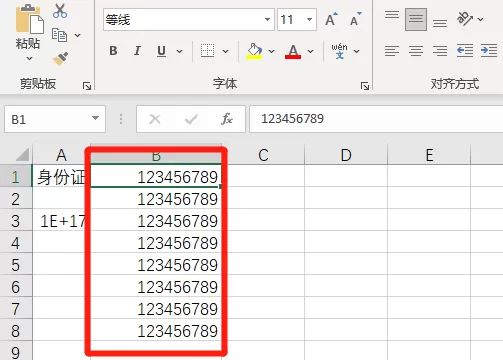Open the font size 11 dropdown
Image resolution: width=503 pixels, height=360 pixels.
coord(310,19)
